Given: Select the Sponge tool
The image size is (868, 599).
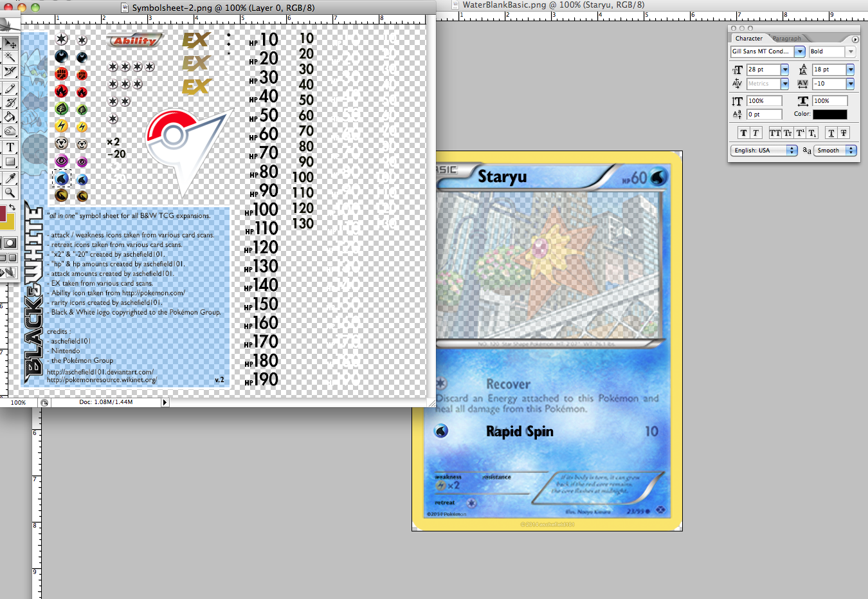Looking at the screenshot, I should coord(10,131).
